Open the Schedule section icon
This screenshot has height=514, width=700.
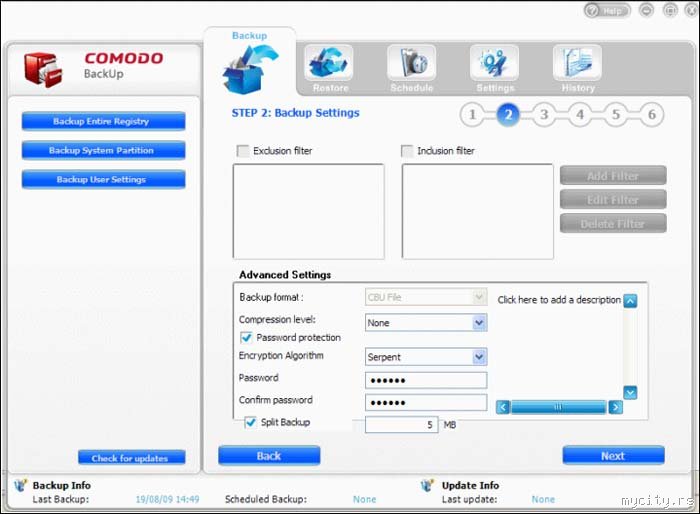(412, 63)
